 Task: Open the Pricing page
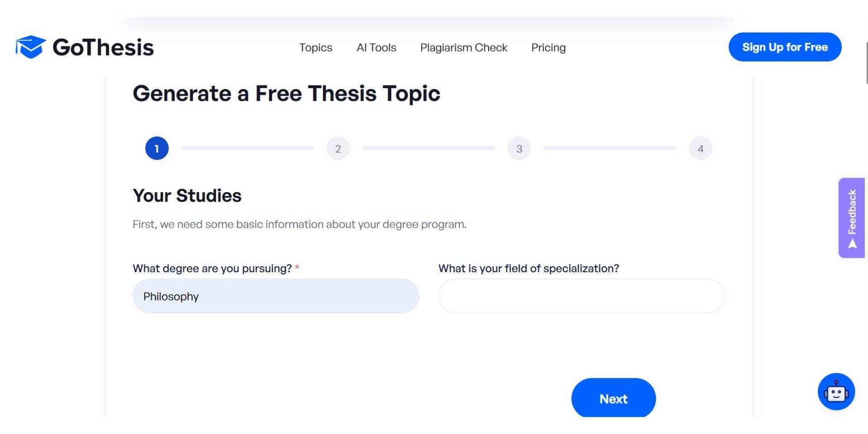point(548,47)
